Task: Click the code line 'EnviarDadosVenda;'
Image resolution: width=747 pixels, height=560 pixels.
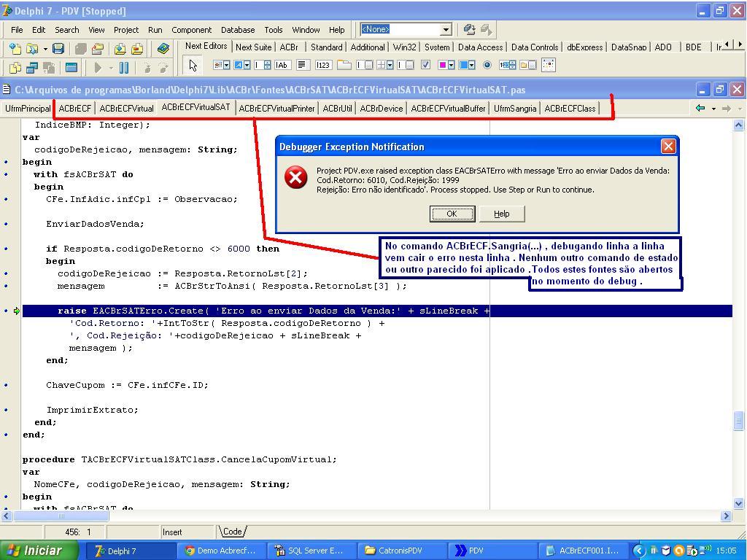Action: point(95,224)
